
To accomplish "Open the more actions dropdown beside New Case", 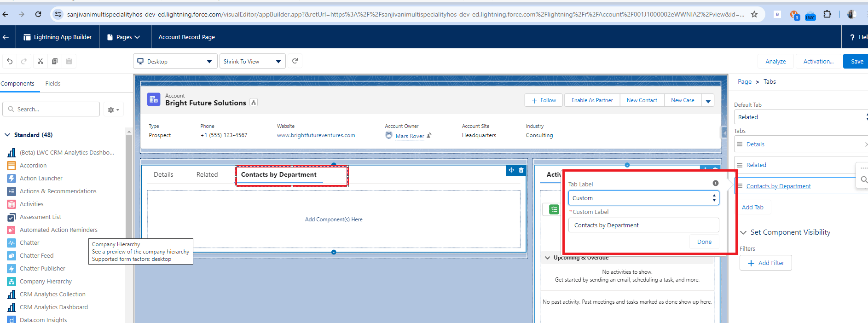I will tap(708, 100).
